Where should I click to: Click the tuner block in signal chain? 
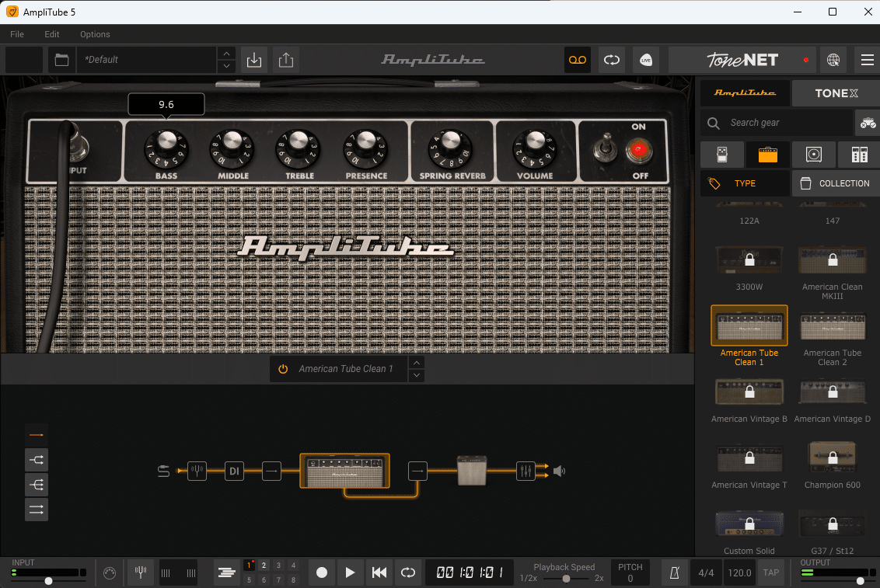[x=197, y=471]
